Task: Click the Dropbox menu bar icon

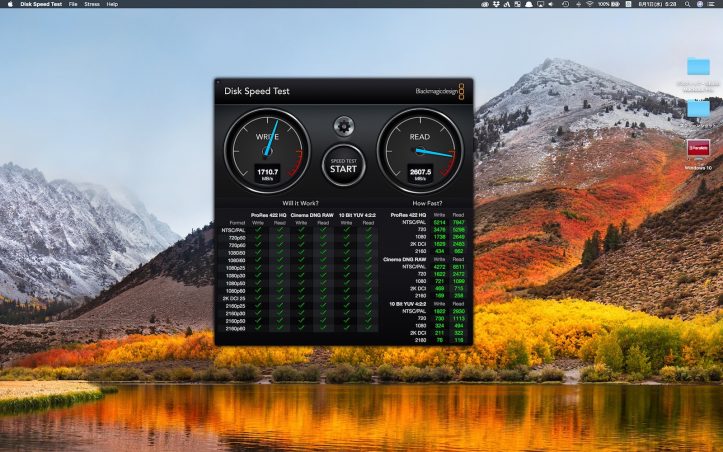Action: 496,4
